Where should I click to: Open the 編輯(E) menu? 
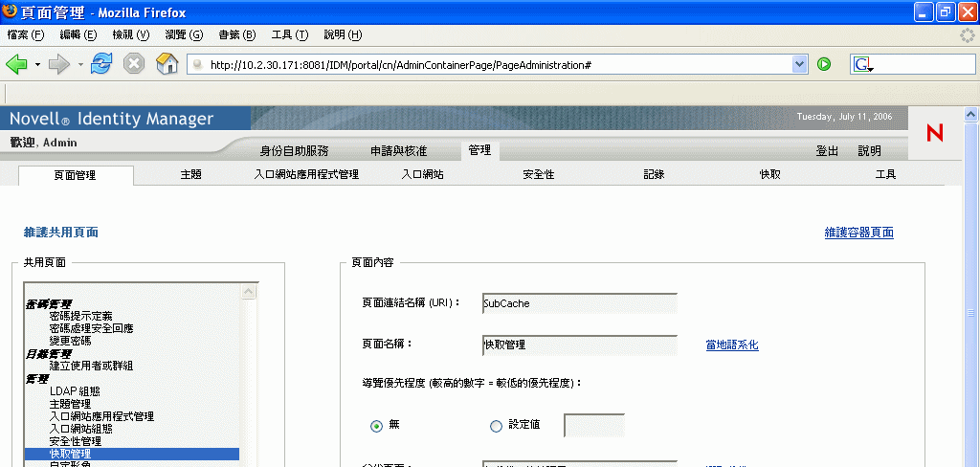coord(78,35)
